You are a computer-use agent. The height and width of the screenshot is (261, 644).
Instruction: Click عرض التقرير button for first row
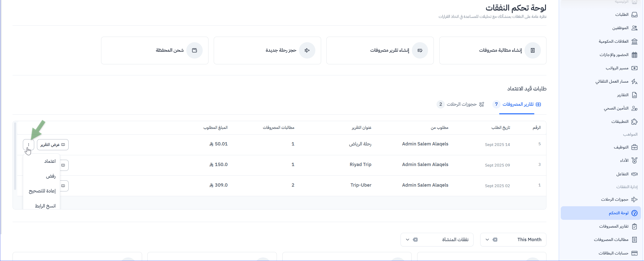pyautogui.click(x=53, y=145)
